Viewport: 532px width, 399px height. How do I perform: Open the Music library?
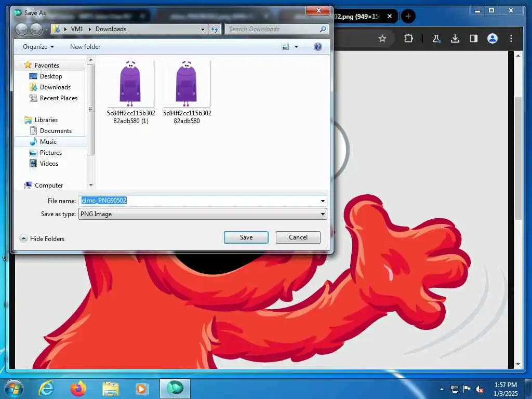pos(48,141)
